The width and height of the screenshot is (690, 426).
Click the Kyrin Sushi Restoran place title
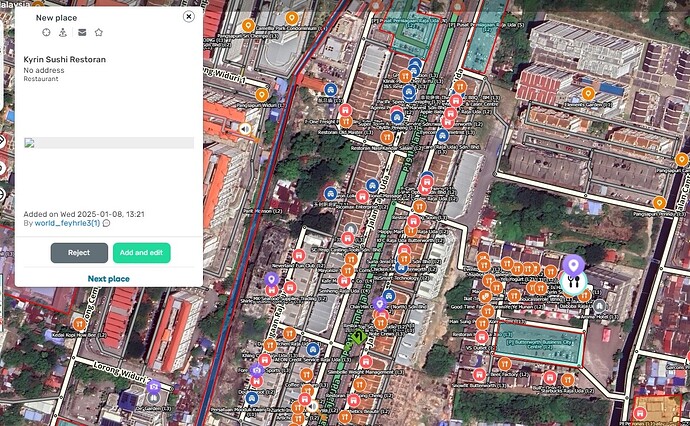click(65, 60)
